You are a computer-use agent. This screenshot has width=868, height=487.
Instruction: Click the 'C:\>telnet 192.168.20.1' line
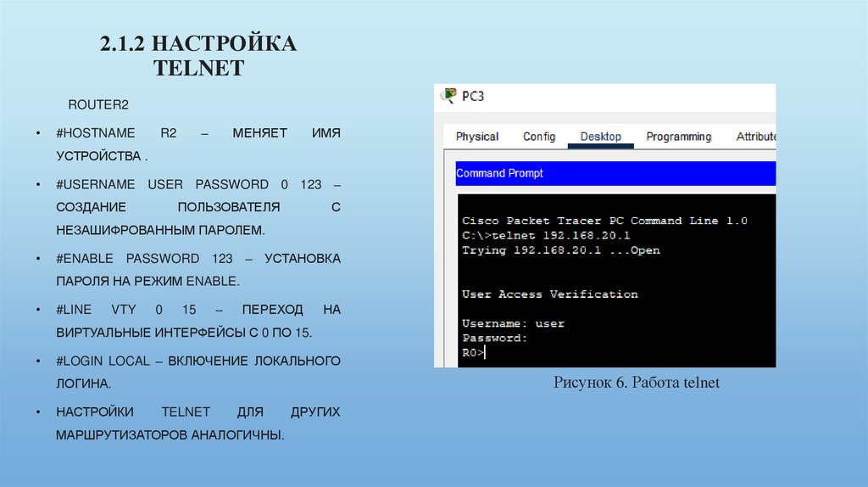(x=546, y=236)
